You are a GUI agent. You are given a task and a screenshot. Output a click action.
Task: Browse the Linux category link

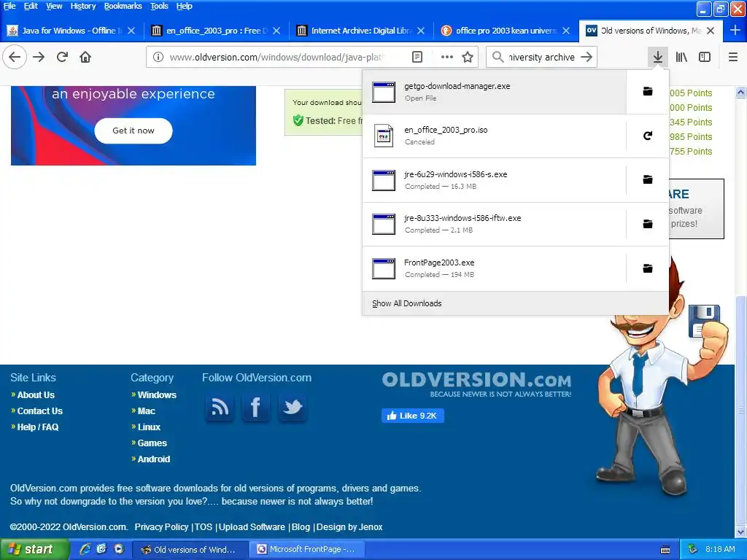click(x=149, y=427)
